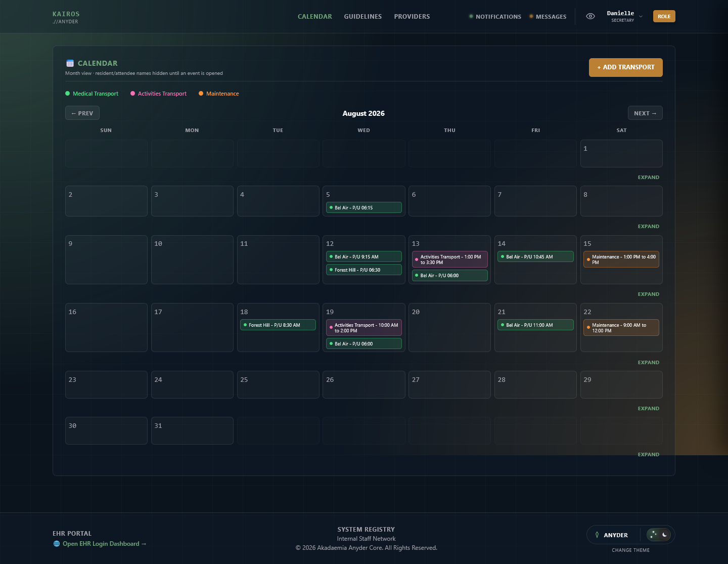The width and height of the screenshot is (728, 564).
Task: Advance to next month with Next
Action: pyautogui.click(x=645, y=113)
